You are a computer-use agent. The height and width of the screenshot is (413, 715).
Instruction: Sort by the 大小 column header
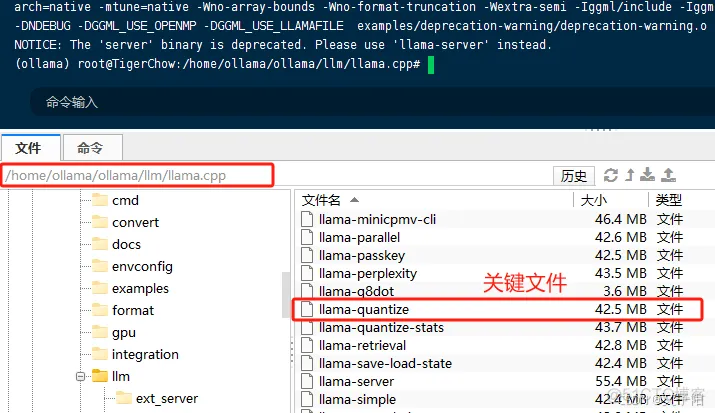593,200
